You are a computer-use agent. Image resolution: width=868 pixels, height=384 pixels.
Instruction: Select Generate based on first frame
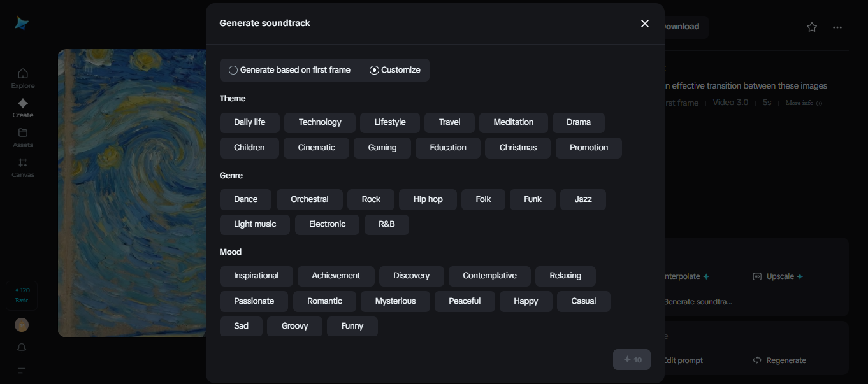click(x=233, y=70)
